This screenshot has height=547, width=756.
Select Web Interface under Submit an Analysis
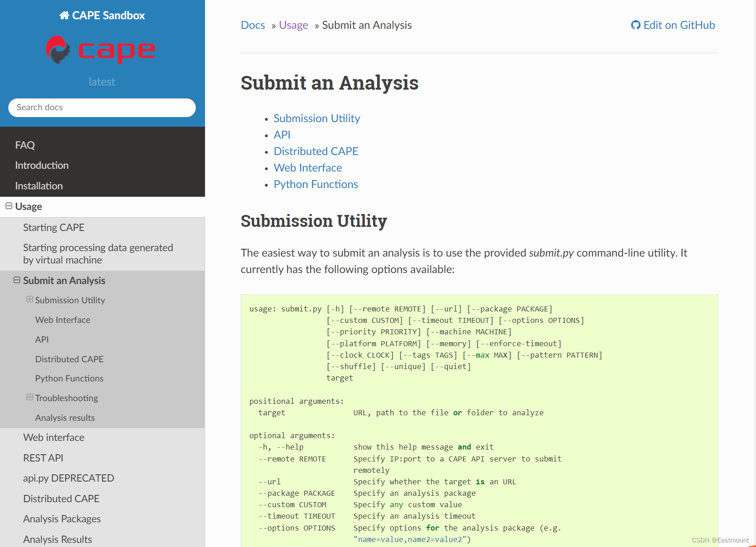(x=63, y=320)
